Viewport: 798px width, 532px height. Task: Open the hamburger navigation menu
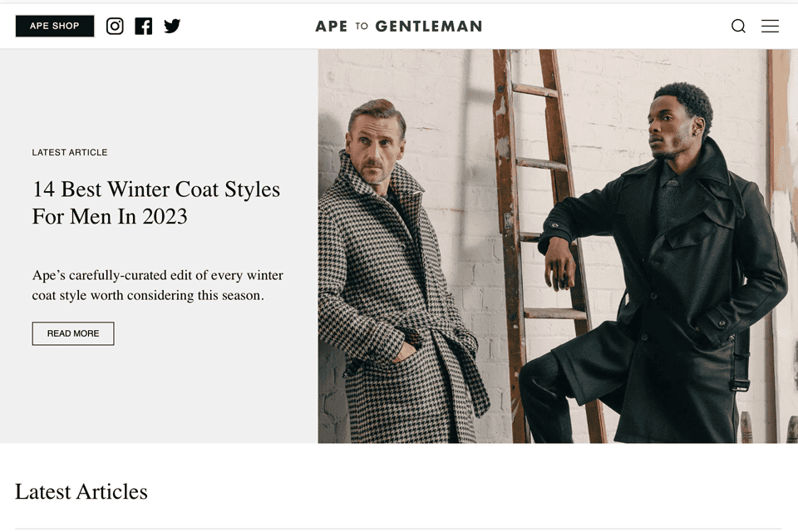(770, 26)
